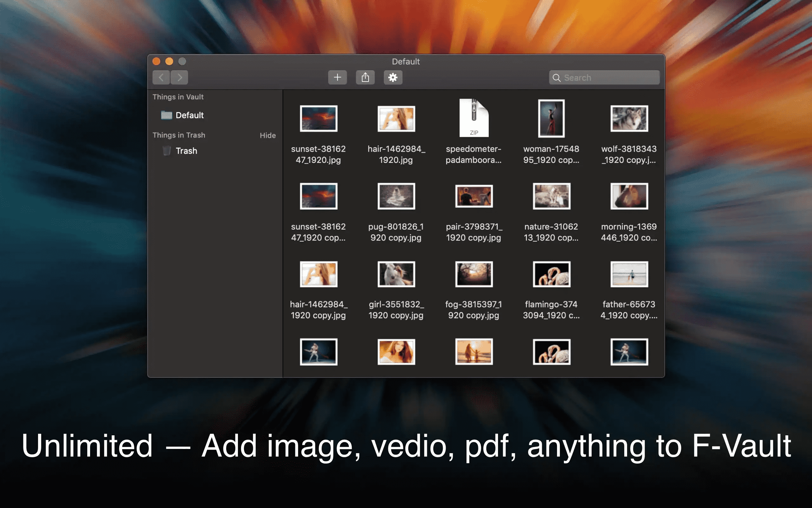
Task: Select pug-801826_1920 copy.jpg thumbnail
Action: pyautogui.click(x=396, y=196)
